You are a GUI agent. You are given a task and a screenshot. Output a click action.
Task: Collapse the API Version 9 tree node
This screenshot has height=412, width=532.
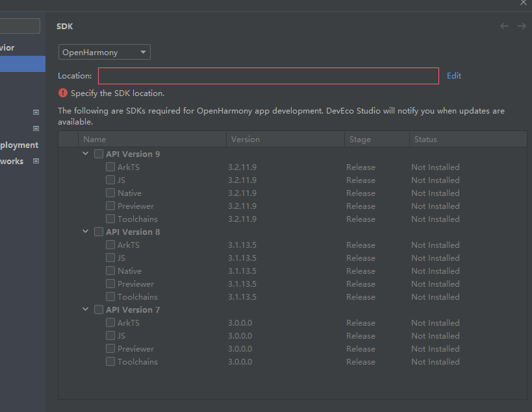[86, 154]
